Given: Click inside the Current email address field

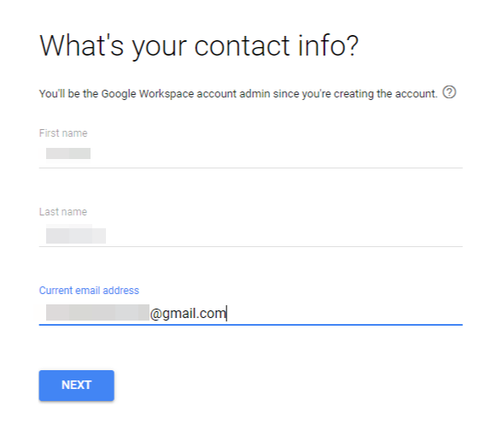Looking at the screenshot, I should [250, 313].
